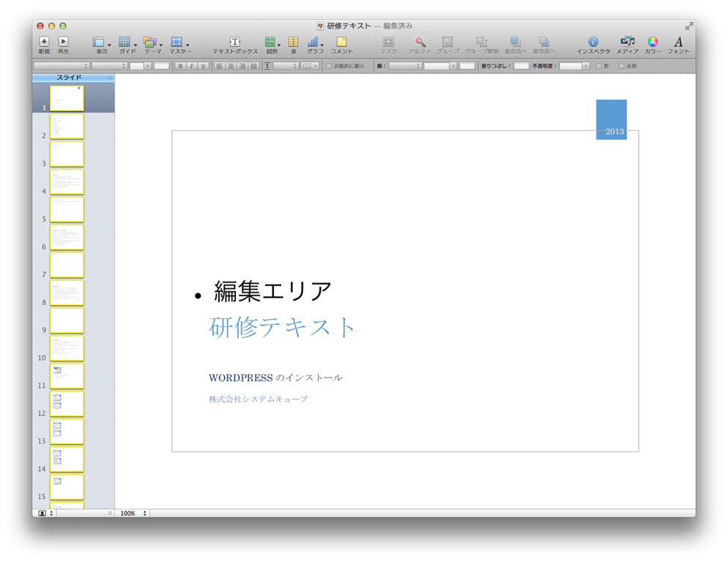Enable the 反射 reflection checkbox
Viewport: 728px width, 562px height.
[621, 67]
